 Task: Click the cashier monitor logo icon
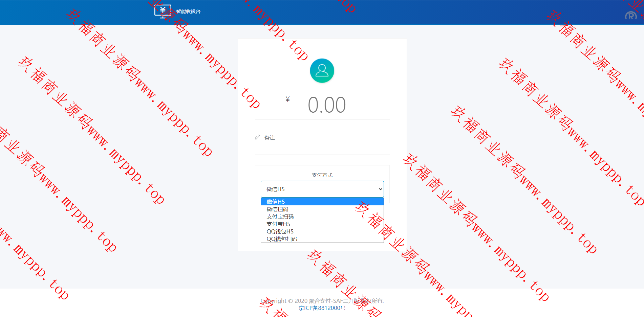[x=163, y=11]
